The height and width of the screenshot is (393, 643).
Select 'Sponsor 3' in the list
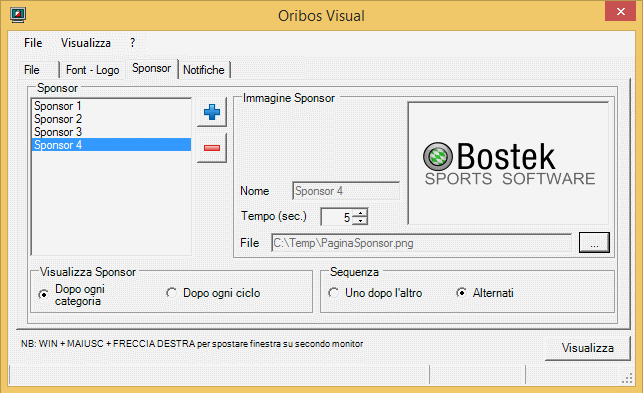coord(111,132)
